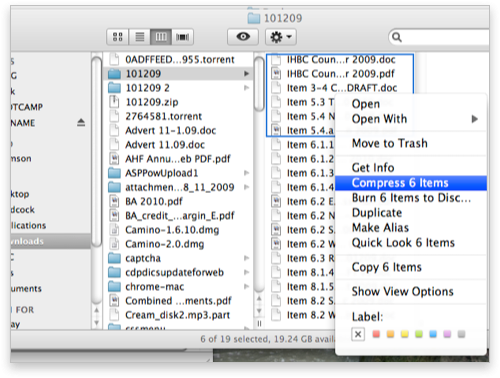Apply the gray label color
Viewport: 500px width, 378px height.
(462, 334)
